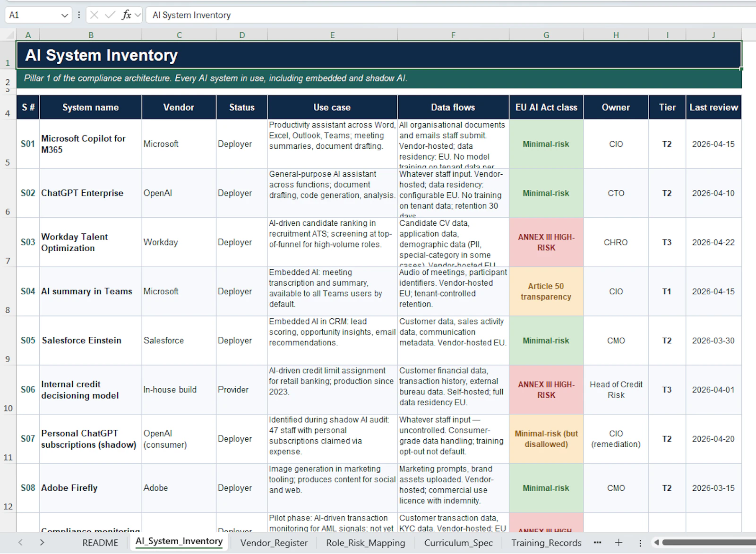Open the Training_Records sheet tab

546,543
